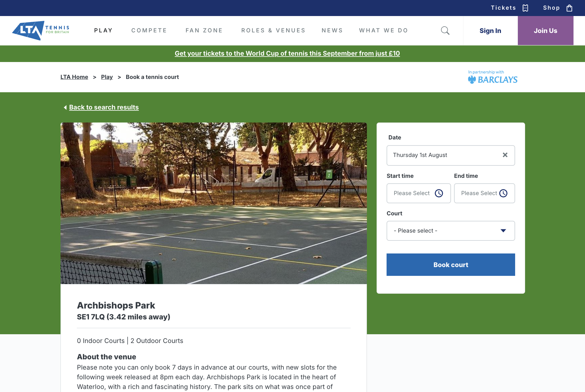Click the Archbishops Park court photo
Viewport: 585px width, 392px height.
pyautogui.click(x=214, y=203)
